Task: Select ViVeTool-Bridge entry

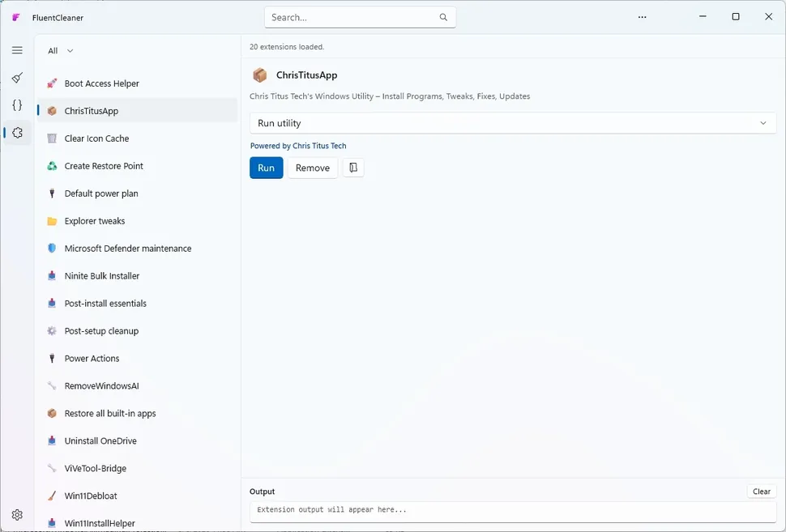Action: [138, 468]
